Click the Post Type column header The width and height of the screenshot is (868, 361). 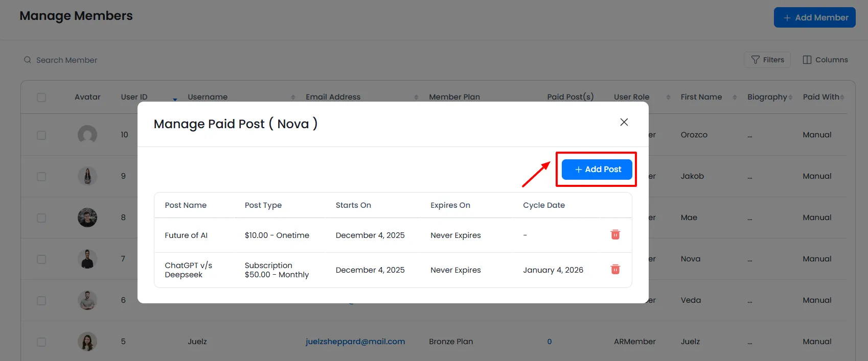click(x=263, y=205)
